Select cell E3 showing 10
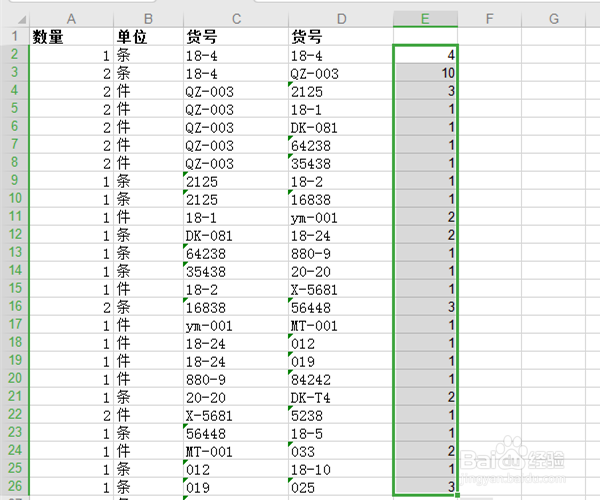 pos(425,73)
